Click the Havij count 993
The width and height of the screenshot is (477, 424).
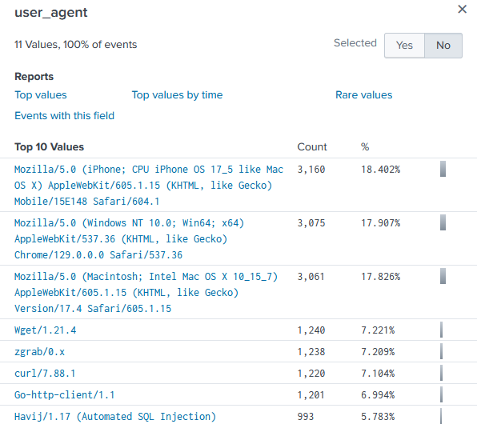tap(305, 417)
